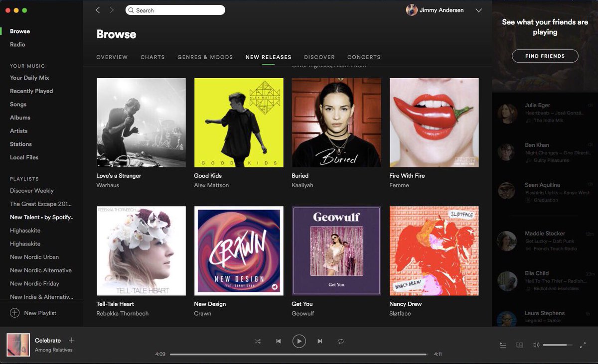The image size is (598, 364).
Task: Seek within the track progress bar
Action: (x=299, y=354)
